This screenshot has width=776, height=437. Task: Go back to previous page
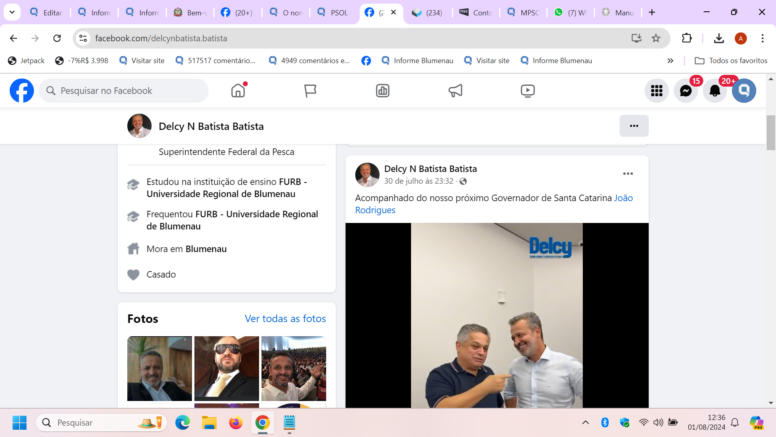(13, 38)
